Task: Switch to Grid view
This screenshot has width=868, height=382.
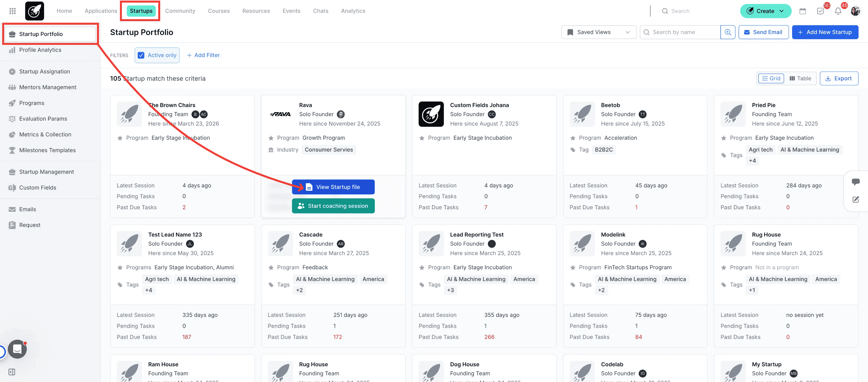Action: coord(771,78)
